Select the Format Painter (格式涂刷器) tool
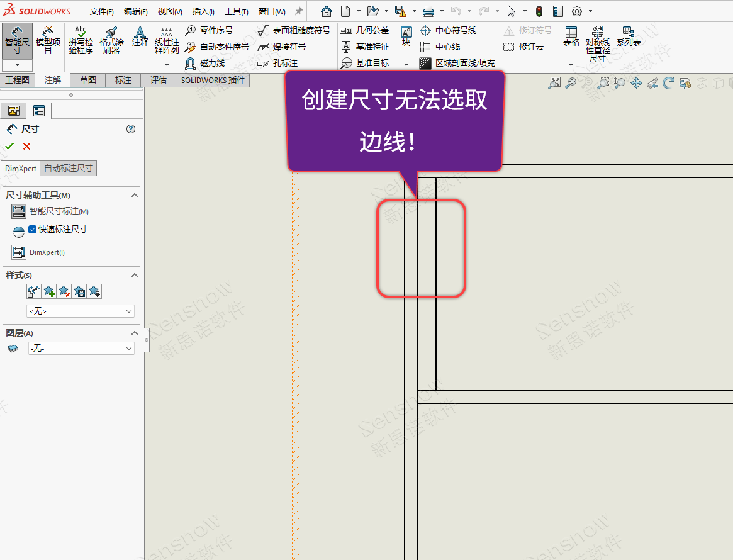 click(111, 40)
